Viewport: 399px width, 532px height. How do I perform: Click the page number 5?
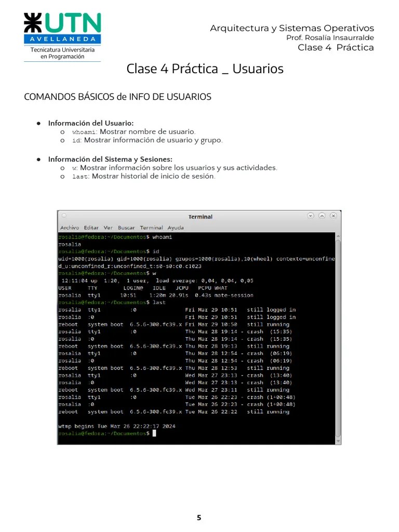click(199, 518)
